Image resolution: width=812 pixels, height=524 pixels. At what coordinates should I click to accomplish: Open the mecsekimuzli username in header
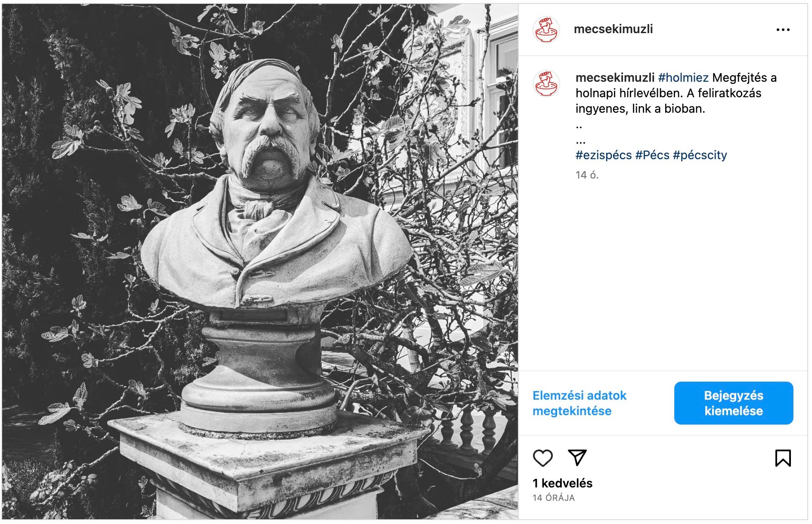(613, 29)
